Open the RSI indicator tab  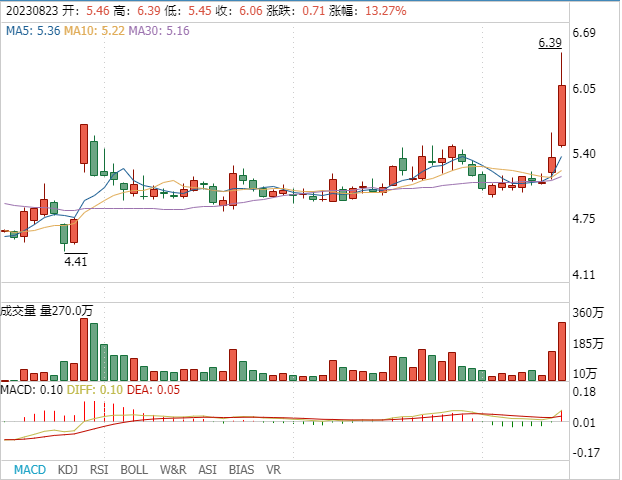click(99, 470)
